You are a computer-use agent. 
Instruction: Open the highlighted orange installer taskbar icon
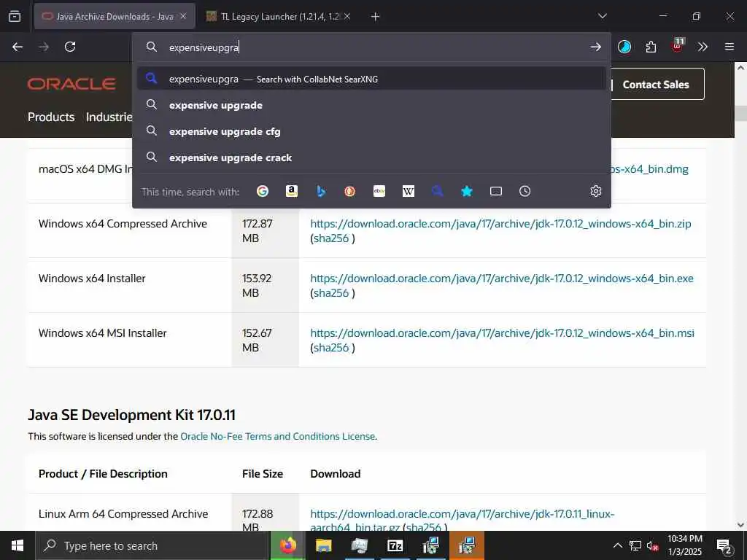(x=467, y=545)
